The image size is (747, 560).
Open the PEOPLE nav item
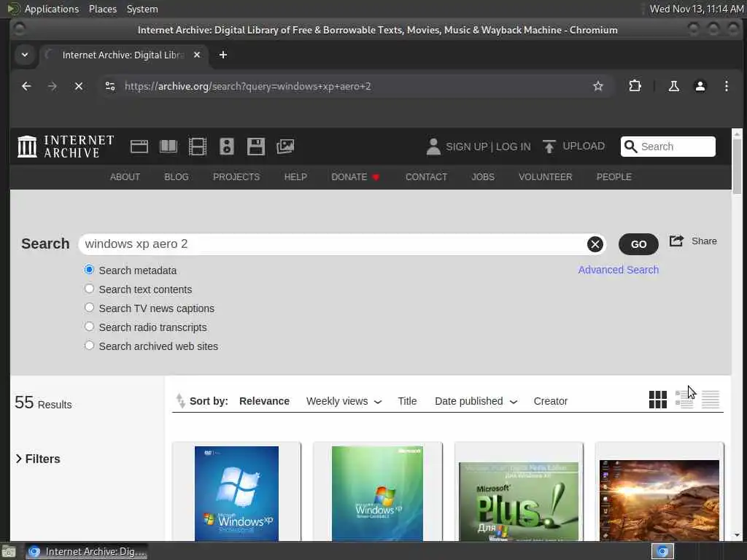click(614, 176)
